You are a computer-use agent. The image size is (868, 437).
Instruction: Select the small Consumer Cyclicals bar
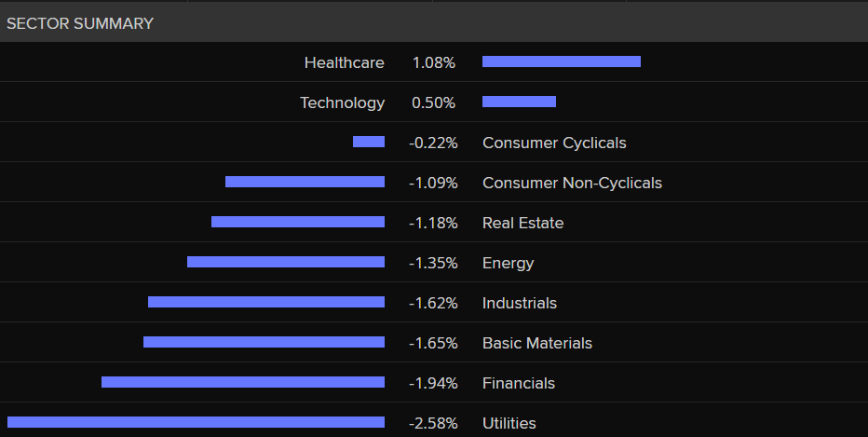[368, 142]
